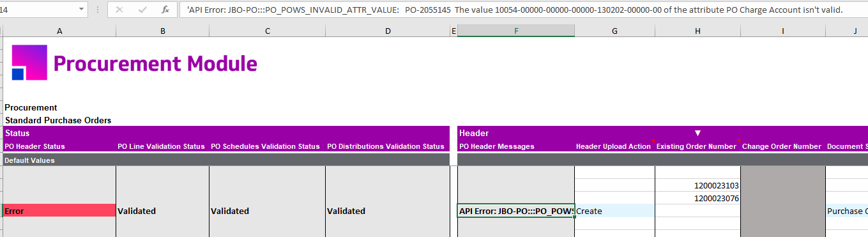This screenshot has width=868, height=237.
Task: Select column D header
Action: [388, 31]
